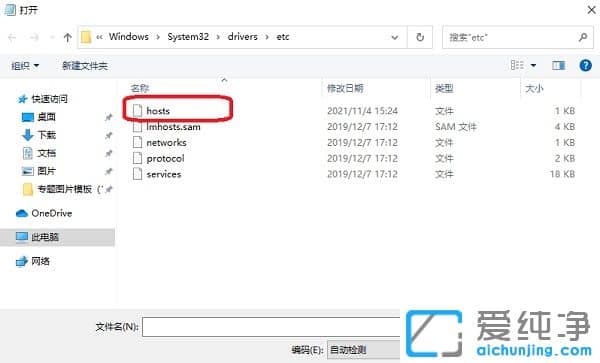600x363 pixels.
Task: Open help with the question mark icon
Action: [x=585, y=65]
